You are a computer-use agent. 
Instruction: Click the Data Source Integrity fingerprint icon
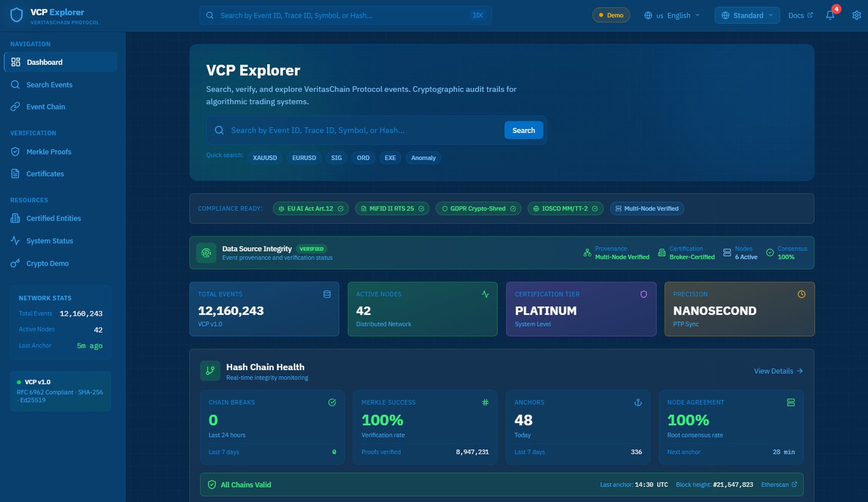coord(206,253)
